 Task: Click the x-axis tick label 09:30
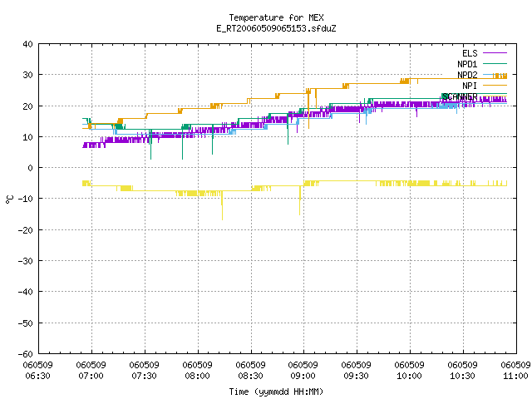pos(357,376)
